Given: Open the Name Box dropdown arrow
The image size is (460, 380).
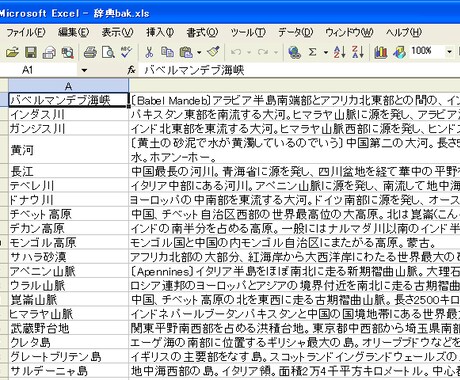Looking at the screenshot, I should coord(84,70).
